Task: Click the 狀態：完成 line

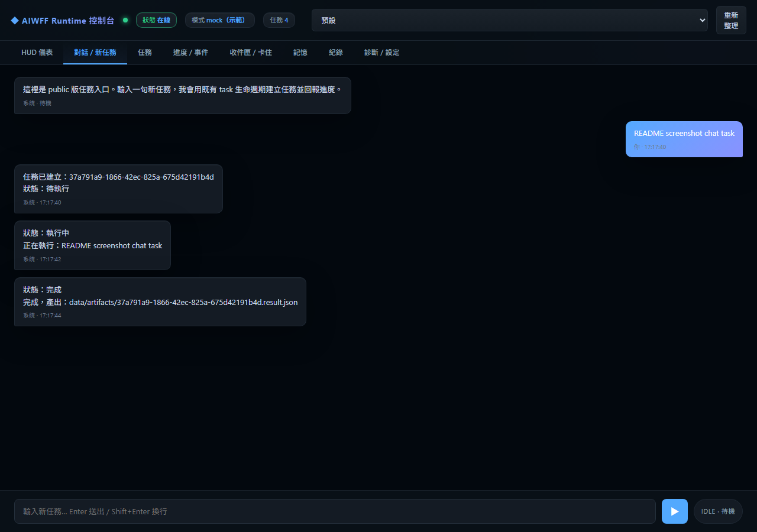Action: pos(42,290)
